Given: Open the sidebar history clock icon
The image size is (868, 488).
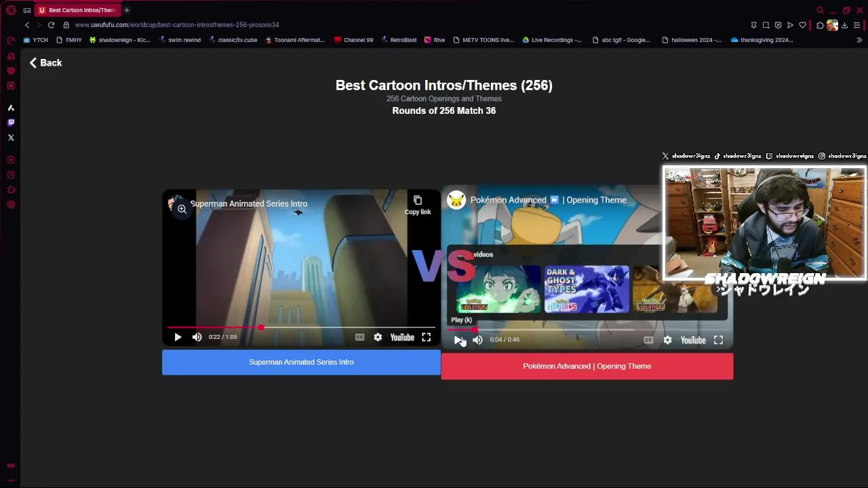Looking at the screenshot, I should [x=11, y=175].
